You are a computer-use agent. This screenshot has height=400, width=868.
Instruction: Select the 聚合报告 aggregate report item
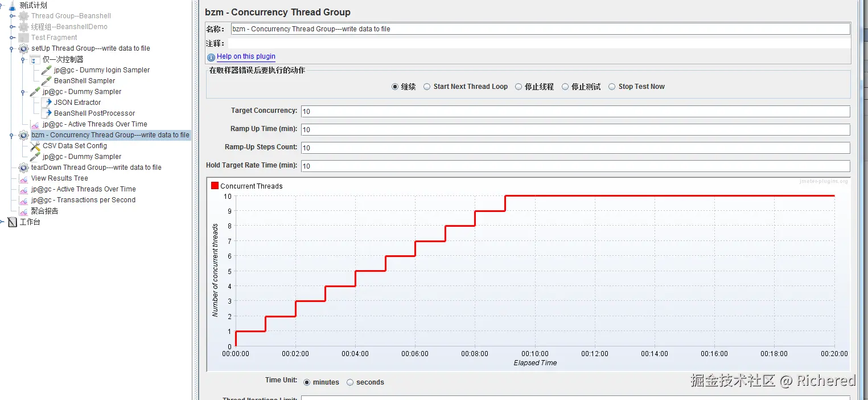tap(44, 211)
